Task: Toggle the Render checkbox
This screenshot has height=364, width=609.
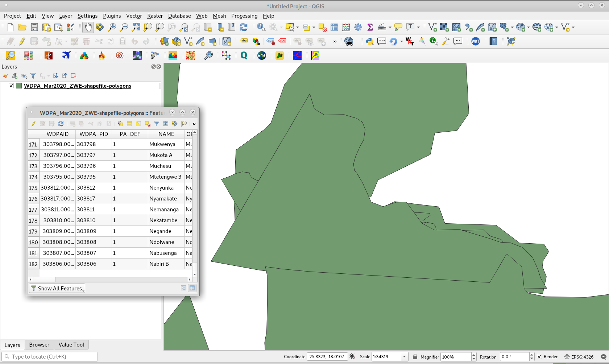Action: click(539, 357)
